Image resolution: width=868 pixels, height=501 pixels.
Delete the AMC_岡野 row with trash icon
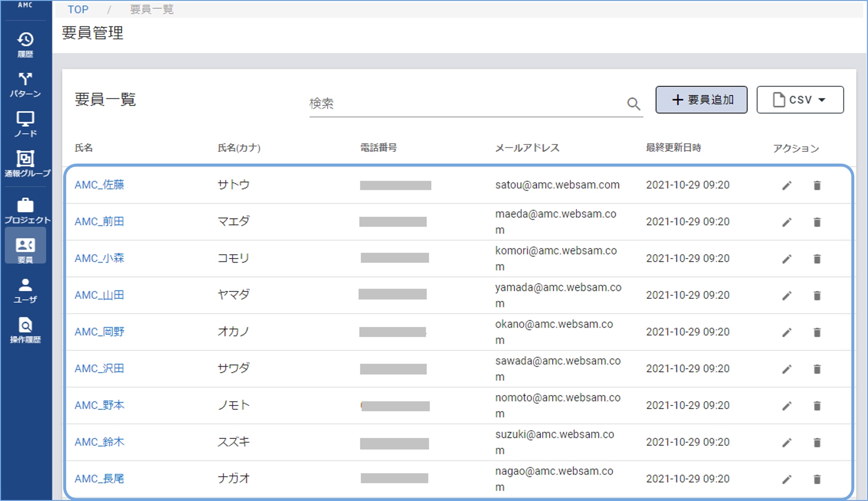817,332
